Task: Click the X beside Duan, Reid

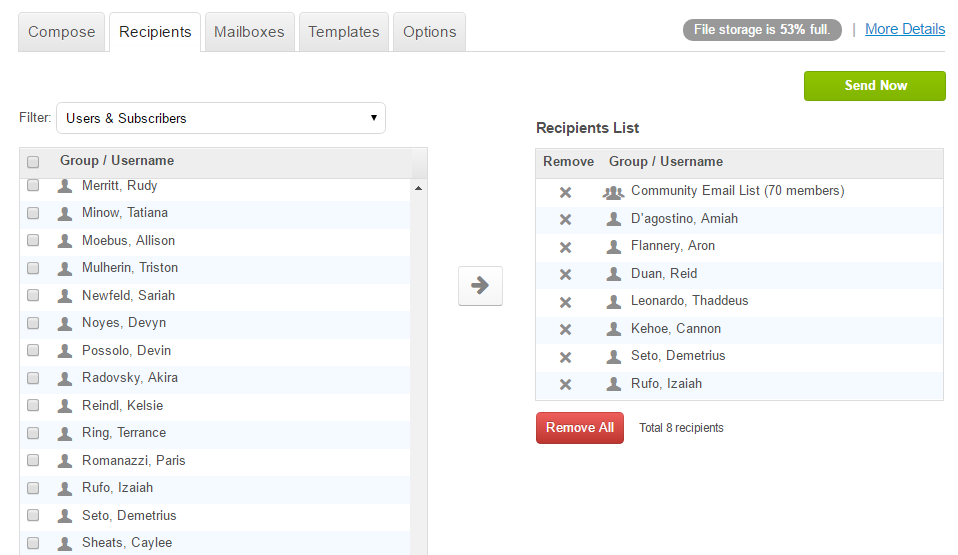Action: coord(565,275)
